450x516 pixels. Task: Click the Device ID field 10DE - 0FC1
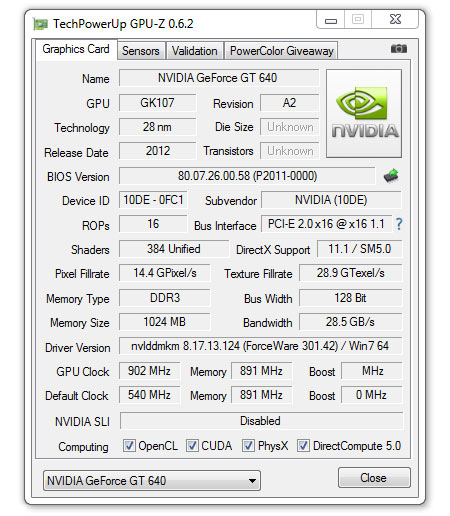pos(153,200)
